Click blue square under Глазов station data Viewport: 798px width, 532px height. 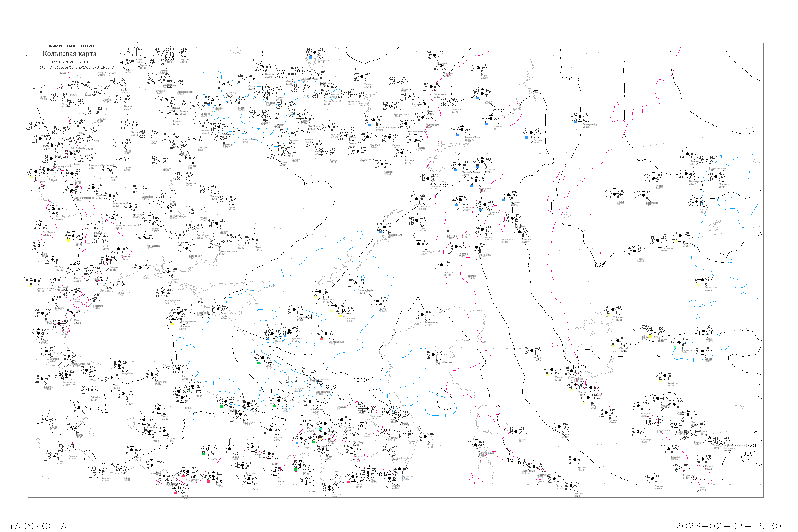click(478, 98)
